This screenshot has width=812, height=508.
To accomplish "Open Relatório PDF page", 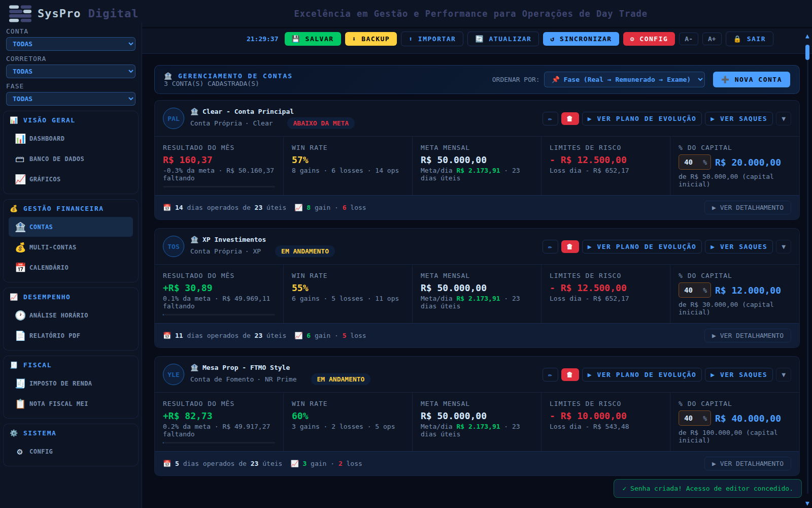I will click(x=71, y=336).
